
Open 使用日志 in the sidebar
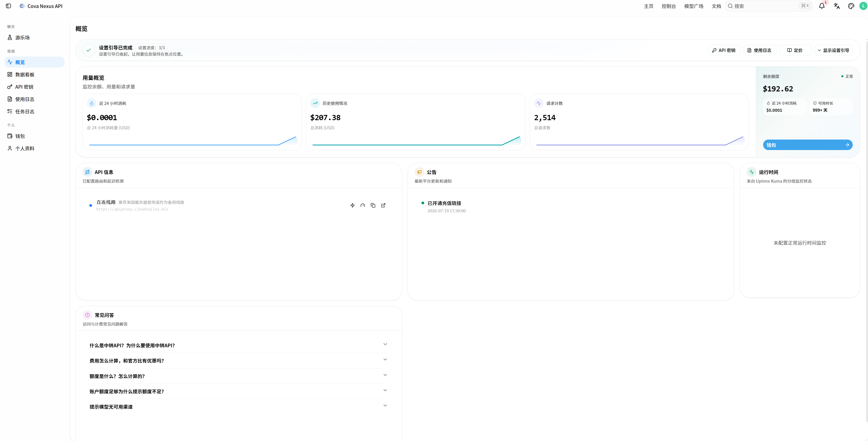click(x=34, y=99)
